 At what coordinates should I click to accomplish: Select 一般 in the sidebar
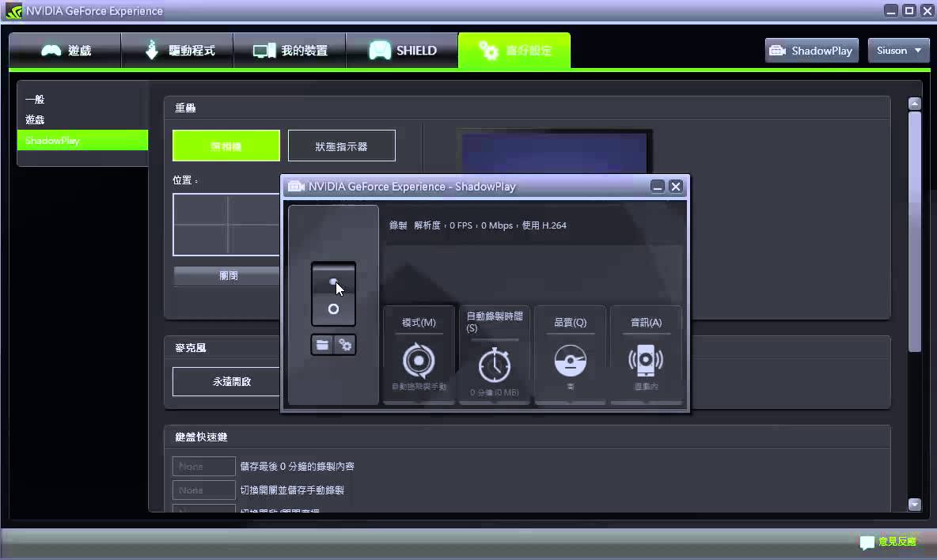[x=36, y=99]
